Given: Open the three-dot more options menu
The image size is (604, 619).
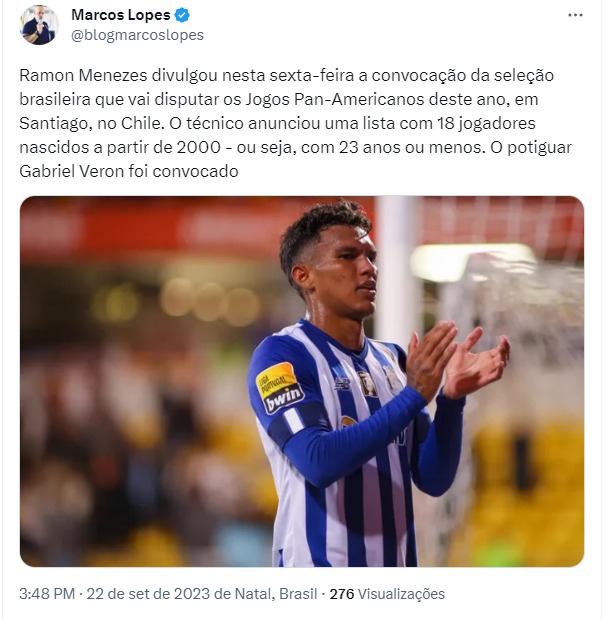Looking at the screenshot, I should [x=575, y=15].
